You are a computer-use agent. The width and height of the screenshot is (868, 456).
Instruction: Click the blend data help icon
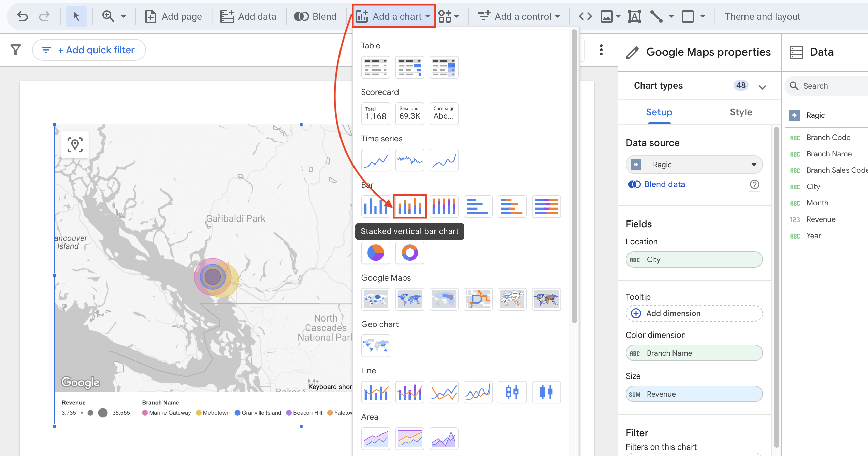pyautogui.click(x=754, y=185)
